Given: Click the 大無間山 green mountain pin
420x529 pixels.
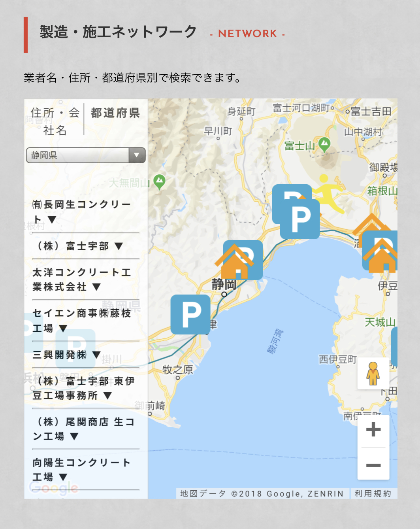Looking at the screenshot, I should (x=159, y=182).
